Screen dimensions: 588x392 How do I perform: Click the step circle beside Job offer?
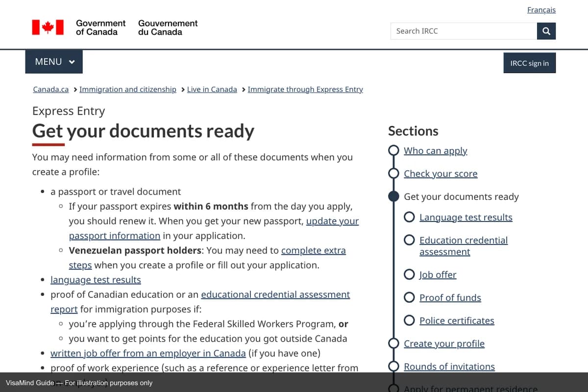click(x=409, y=274)
